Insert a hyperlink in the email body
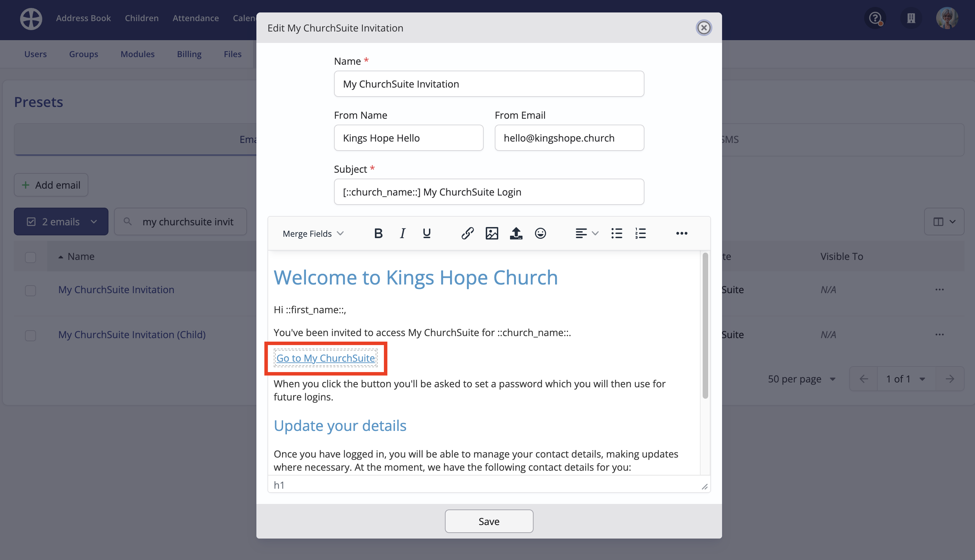Image resolution: width=975 pixels, height=560 pixels. pos(467,233)
